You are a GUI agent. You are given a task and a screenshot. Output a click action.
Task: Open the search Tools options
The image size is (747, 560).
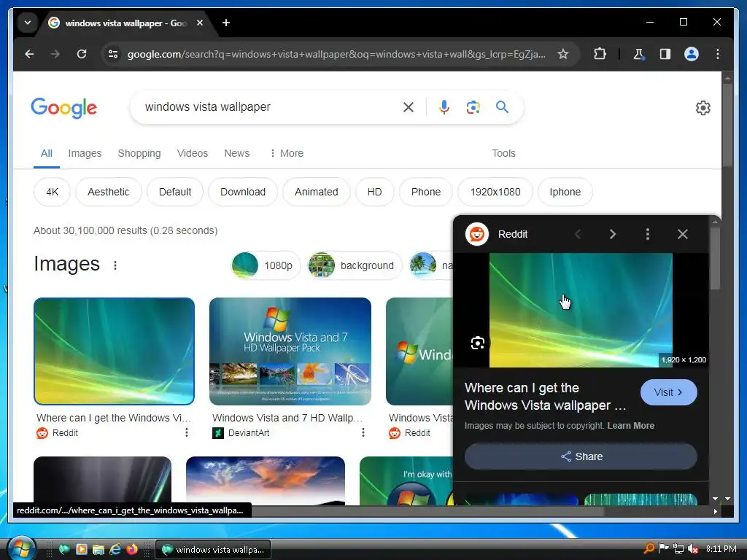(x=503, y=153)
